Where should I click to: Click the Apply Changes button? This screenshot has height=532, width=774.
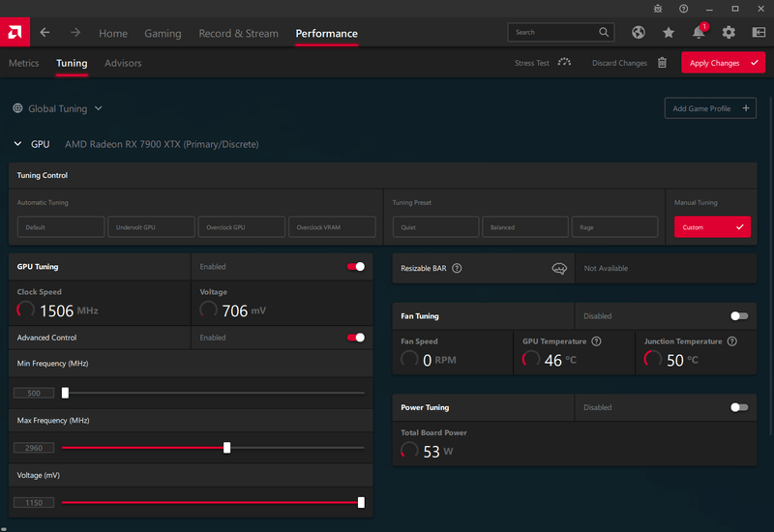723,63
